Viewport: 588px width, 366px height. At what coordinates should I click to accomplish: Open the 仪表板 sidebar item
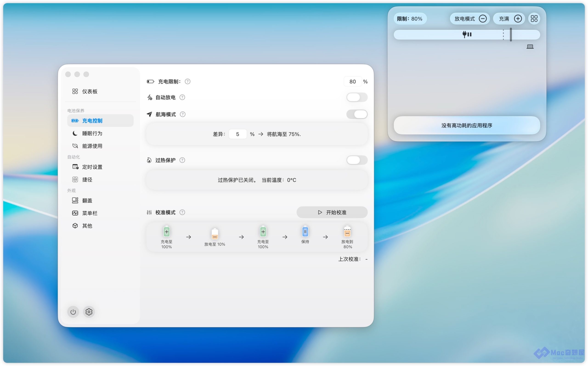(x=90, y=91)
